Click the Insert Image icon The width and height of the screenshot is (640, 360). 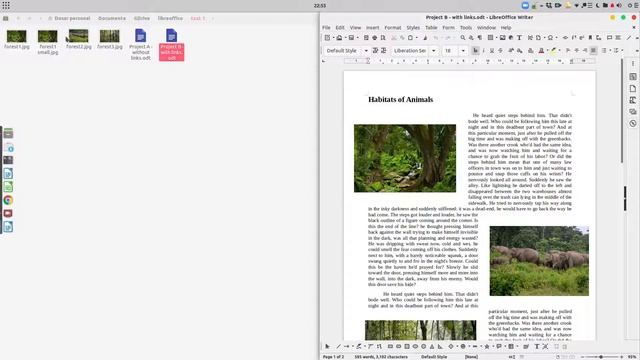(x=502, y=38)
